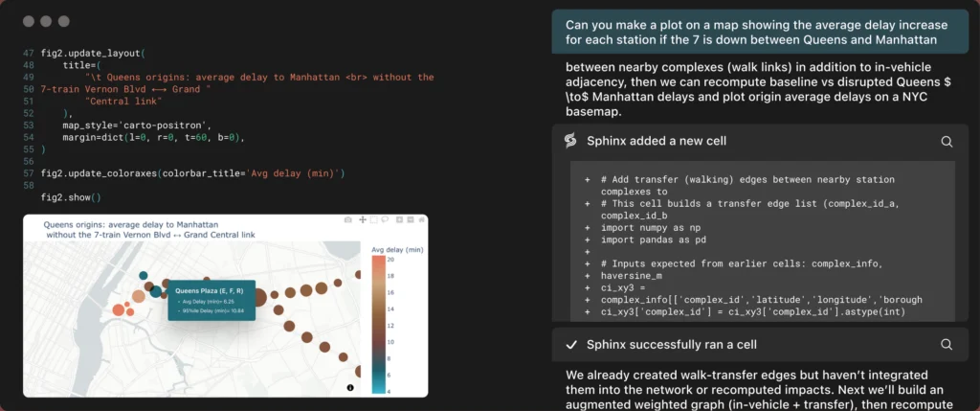Click the checkmark next to 'Sphinx successfully ran'
This screenshot has height=411, width=980.
click(x=571, y=344)
